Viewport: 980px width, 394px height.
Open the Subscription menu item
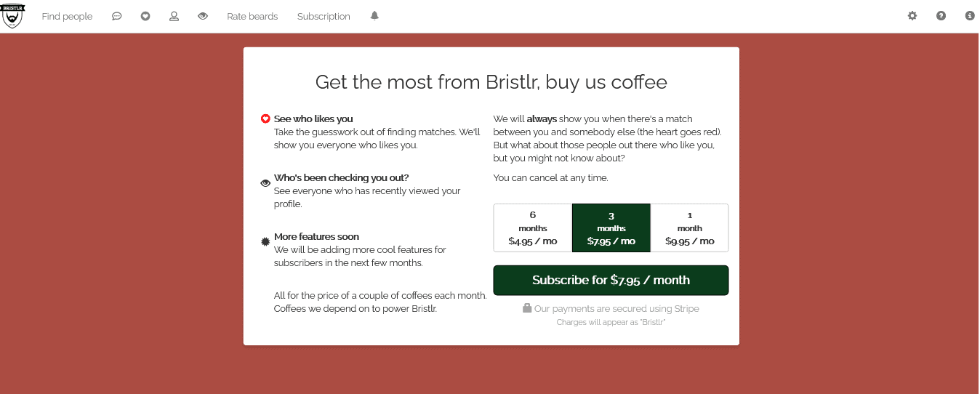(x=324, y=16)
